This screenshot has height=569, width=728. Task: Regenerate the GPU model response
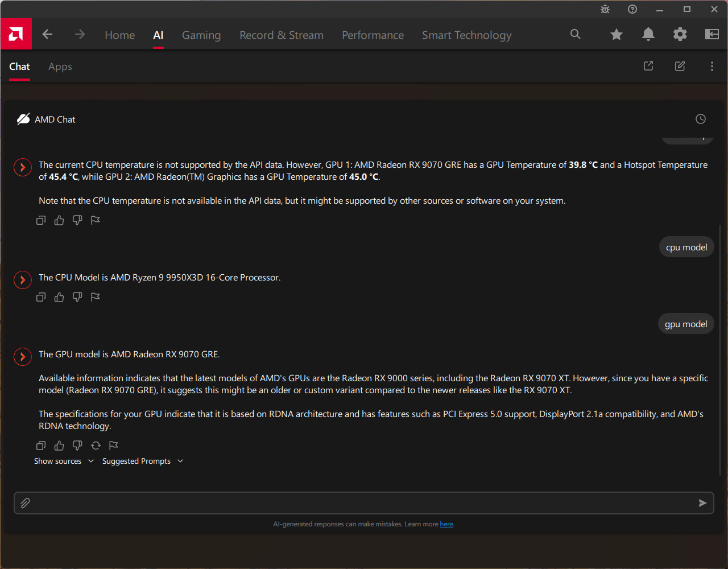pyautogui.click(x=96, y=446)
